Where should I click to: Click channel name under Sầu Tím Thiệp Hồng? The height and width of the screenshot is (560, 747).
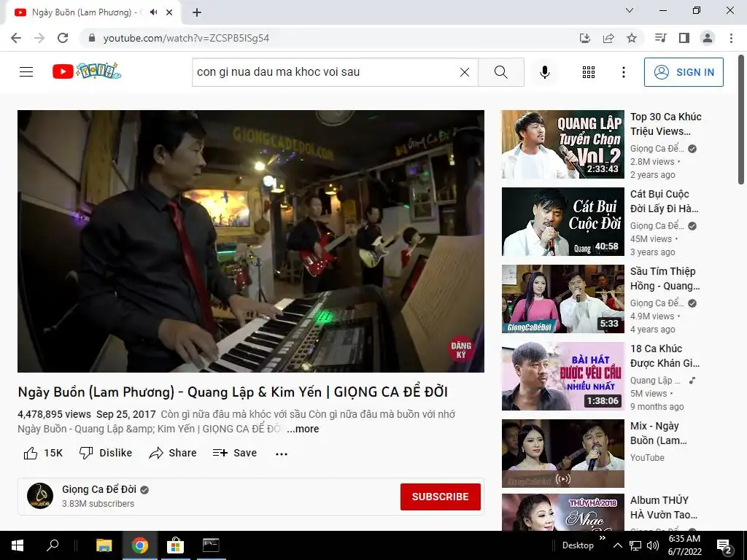click(x=657, y=303)
